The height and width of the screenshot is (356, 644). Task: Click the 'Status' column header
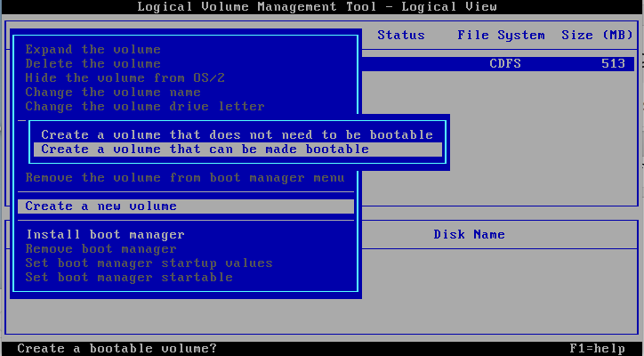click(x=401, y=36)
